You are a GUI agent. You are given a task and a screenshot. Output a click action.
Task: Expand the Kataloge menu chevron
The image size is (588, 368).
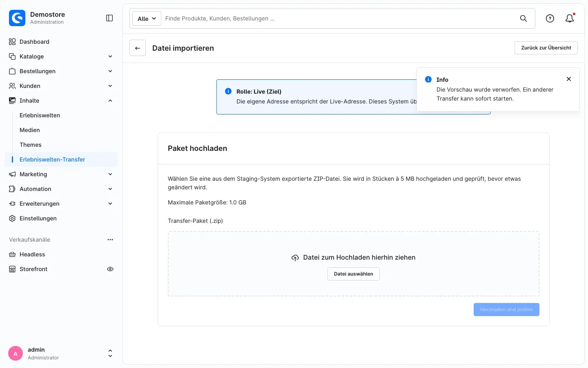(x=110, y=56)
